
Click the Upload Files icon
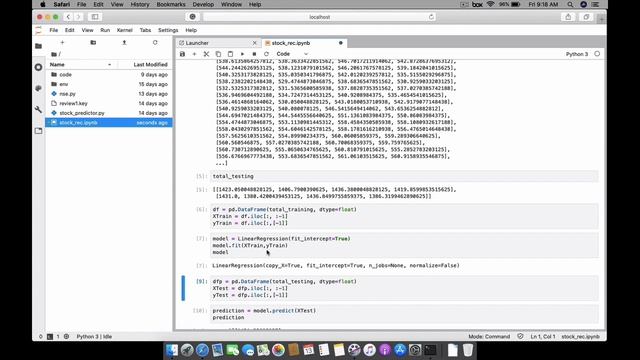click(x=124, y=42)
